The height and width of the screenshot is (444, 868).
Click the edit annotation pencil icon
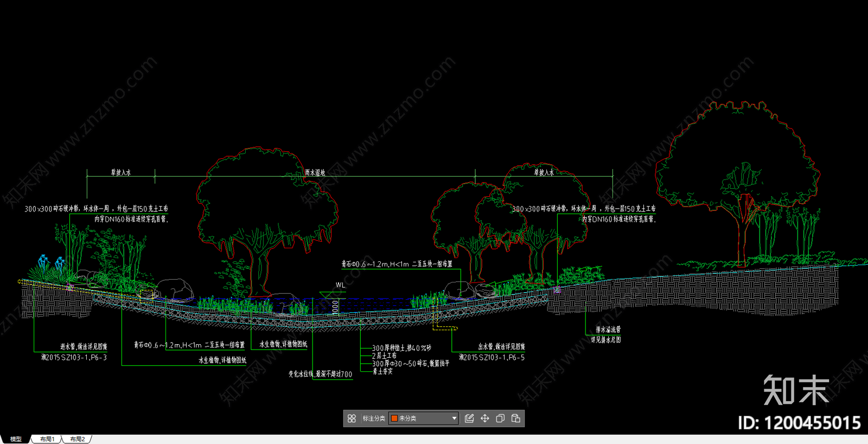pyautogui.click(x=469, y=419)
